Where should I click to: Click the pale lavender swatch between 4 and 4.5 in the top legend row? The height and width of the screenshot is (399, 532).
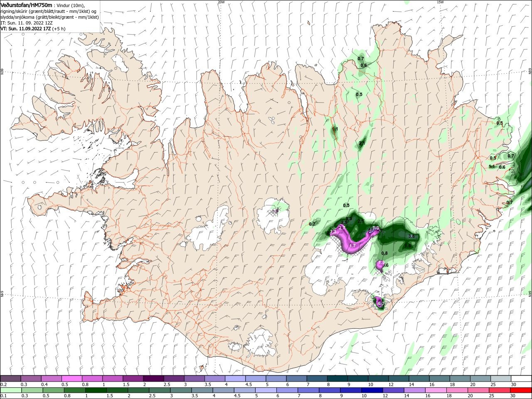pyautogui.click(x=235, y=379)
